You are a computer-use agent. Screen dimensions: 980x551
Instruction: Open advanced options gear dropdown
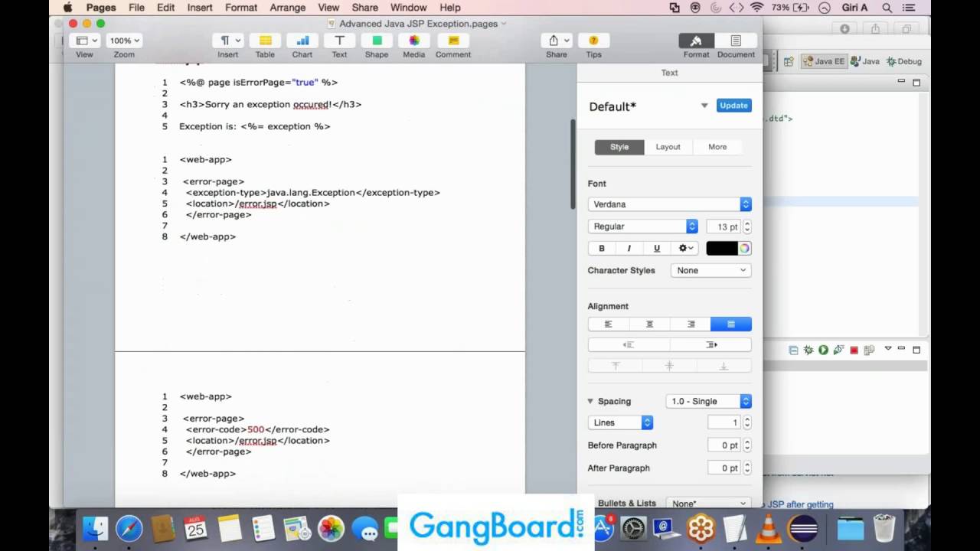pyautogui.click(x=686, y=248)
